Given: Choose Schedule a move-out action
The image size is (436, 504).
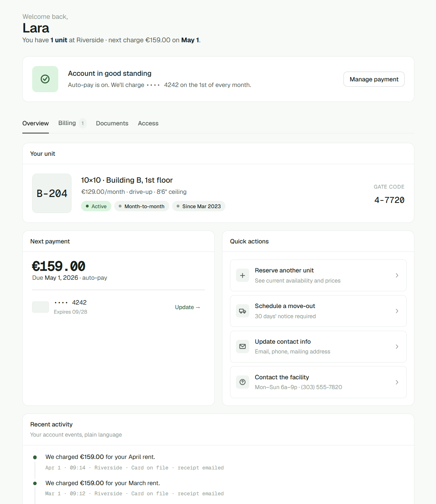Looking at the screenshot, I should click(x=318, y=311).
